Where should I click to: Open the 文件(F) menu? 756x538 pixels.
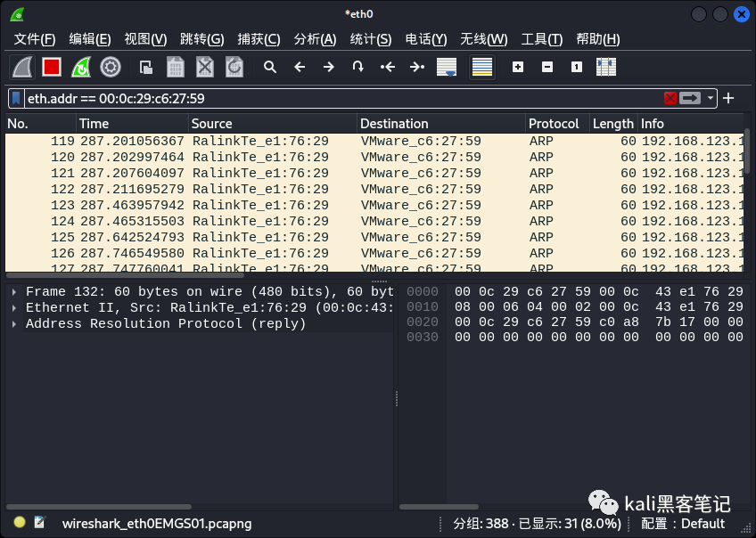click(35, 39)
